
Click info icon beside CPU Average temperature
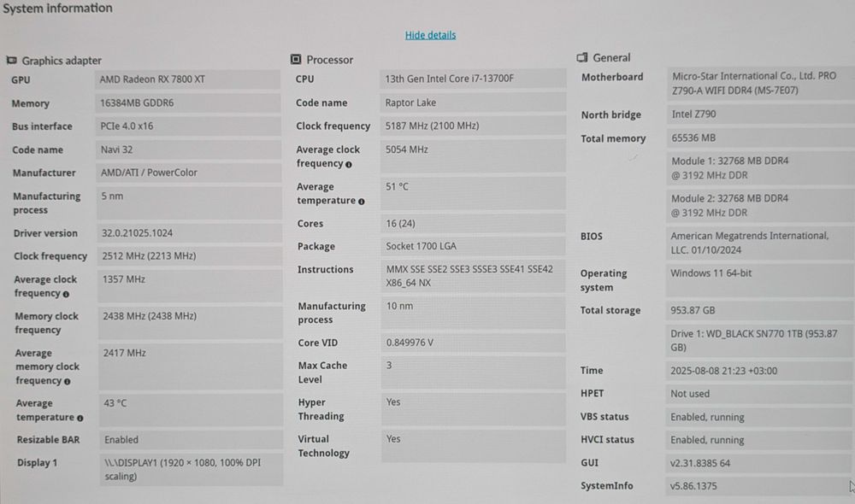click(x=361, y=202)
